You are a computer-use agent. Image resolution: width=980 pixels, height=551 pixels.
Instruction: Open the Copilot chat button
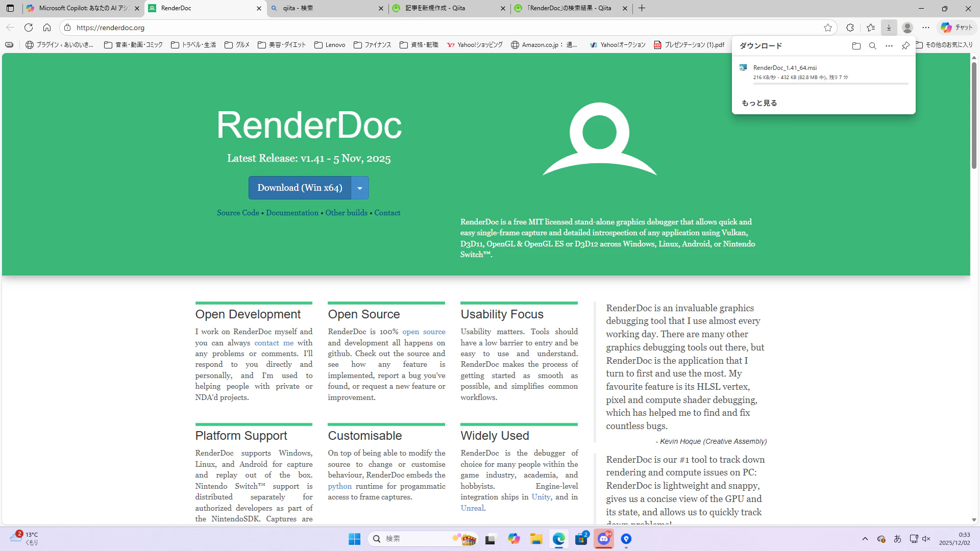click(x=957, y=28)
